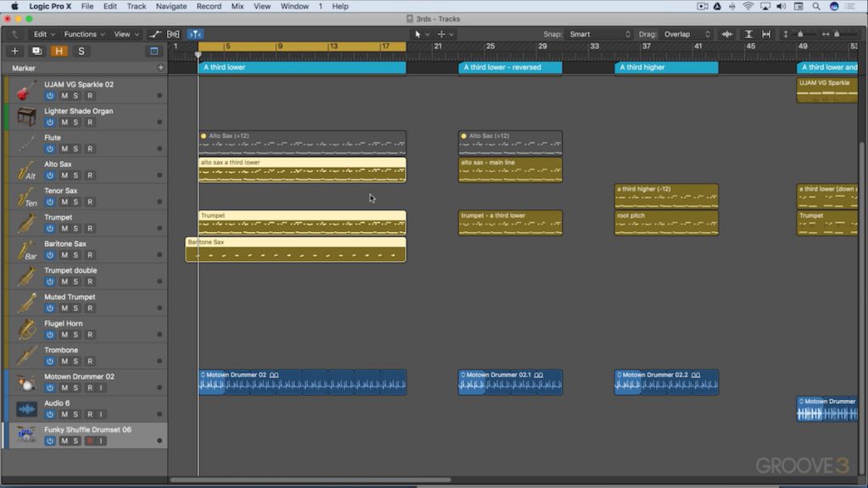The image size is (868, 488).
Task: Open the Wi-Fi status menu
Action: [x=748, y=6]
